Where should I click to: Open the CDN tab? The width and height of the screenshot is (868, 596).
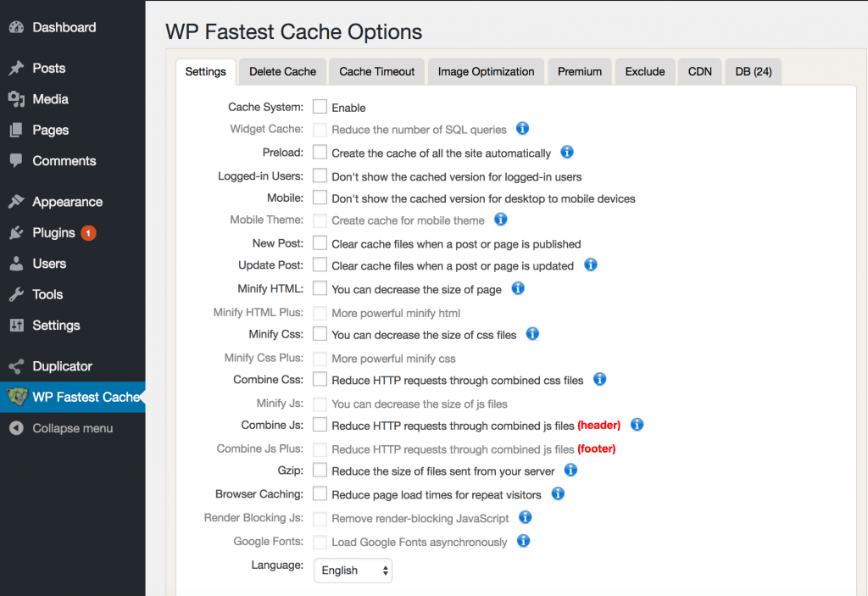(x=699, y=71)
